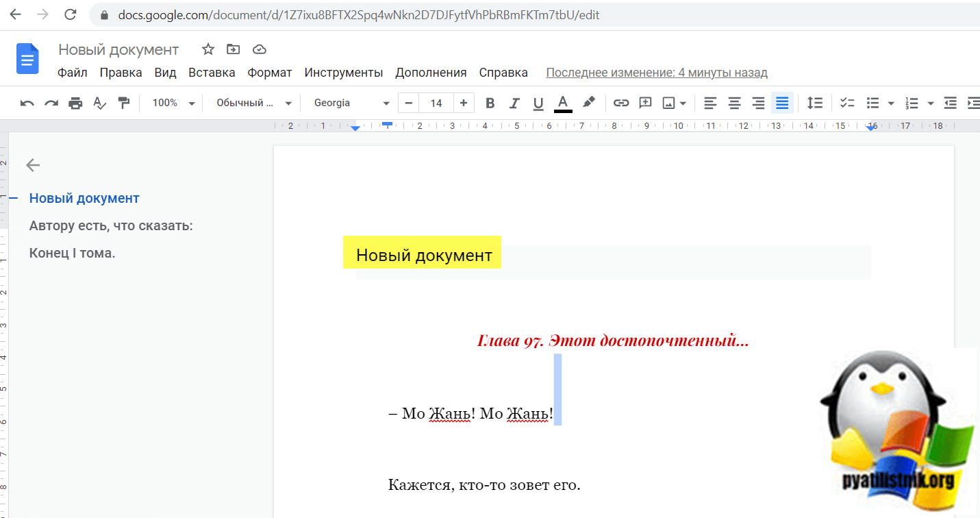Close the outline with back arrow
The height and width of the screenshot is (518, 980).
click(x=33, y=164)
